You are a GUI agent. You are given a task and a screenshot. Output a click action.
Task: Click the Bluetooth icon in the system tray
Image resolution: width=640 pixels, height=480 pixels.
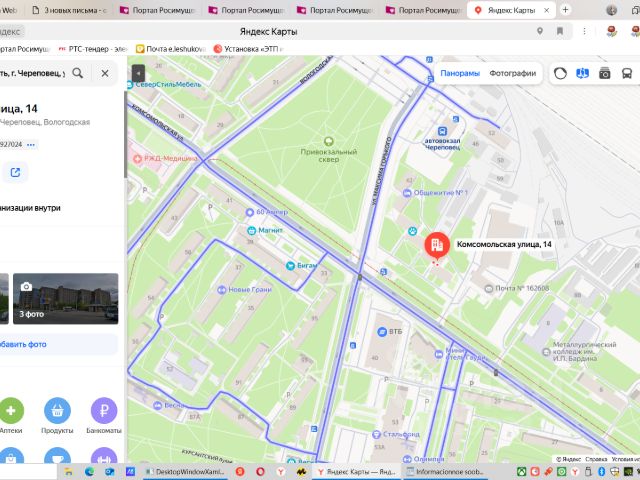[x=602, y=472]
